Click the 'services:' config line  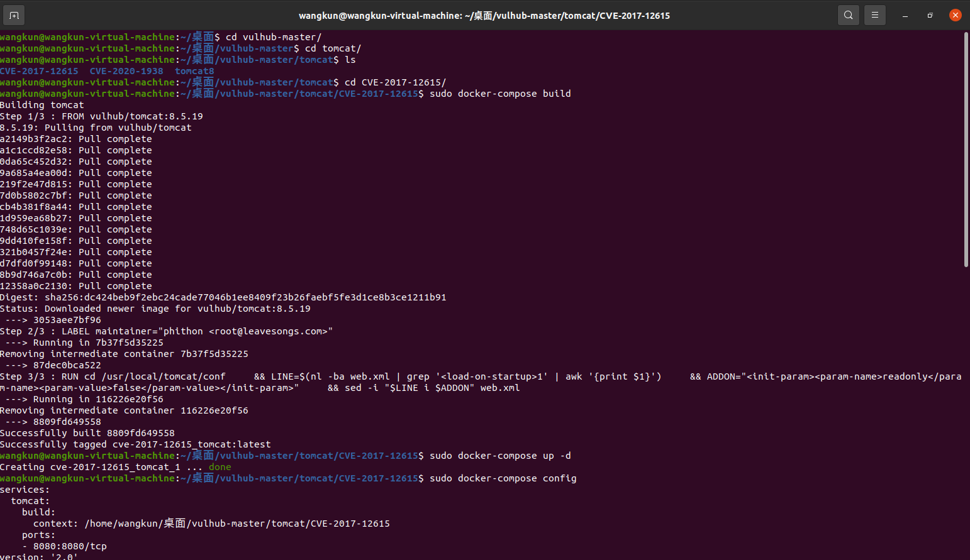[x=25, y=490]
